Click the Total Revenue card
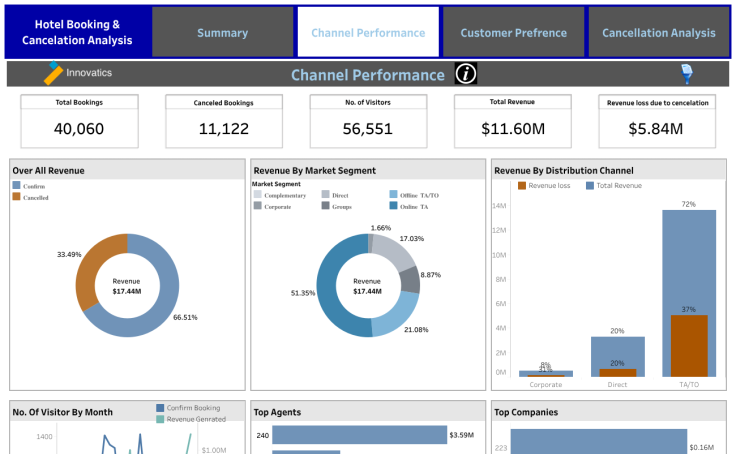Viewport: 736px width, 454px height. 512,120
